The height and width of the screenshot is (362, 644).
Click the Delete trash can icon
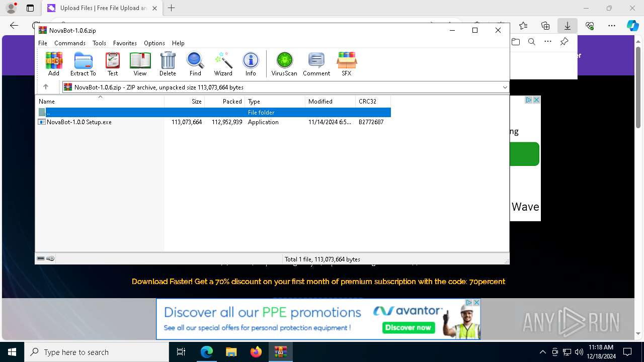click(168, 64)
